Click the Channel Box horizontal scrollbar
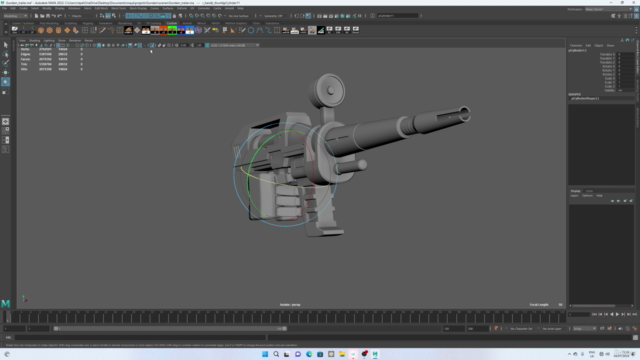The width and height of the screenshot is (640, 360). (594, 305)
